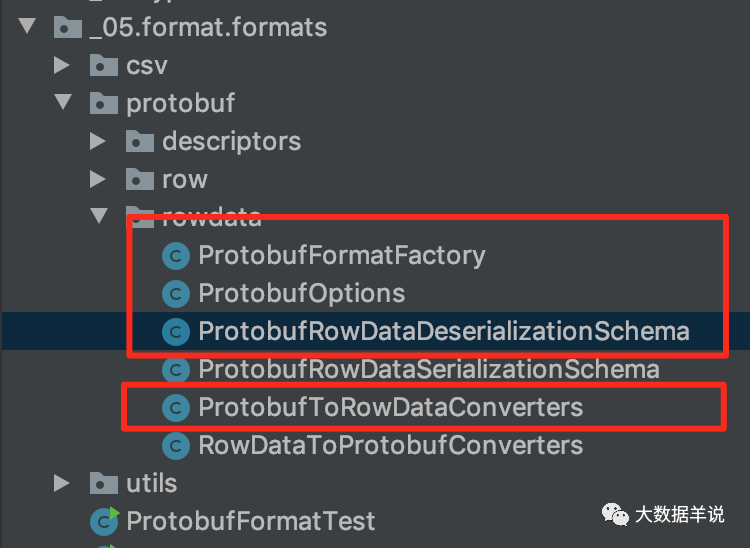Click the ProtobufRowDataDeserializationSchema class icon
This screenshot has height=548, width=750.
pos(176,331)
